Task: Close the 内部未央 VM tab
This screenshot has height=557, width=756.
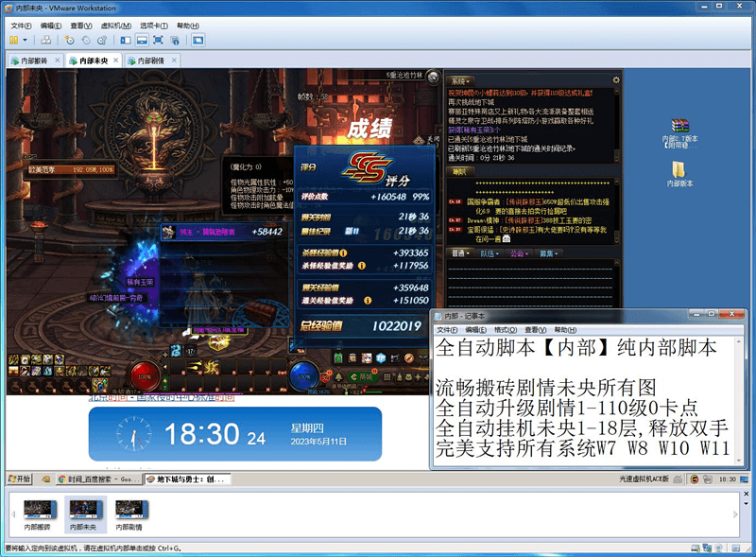Action: click(x=115, y=61)
